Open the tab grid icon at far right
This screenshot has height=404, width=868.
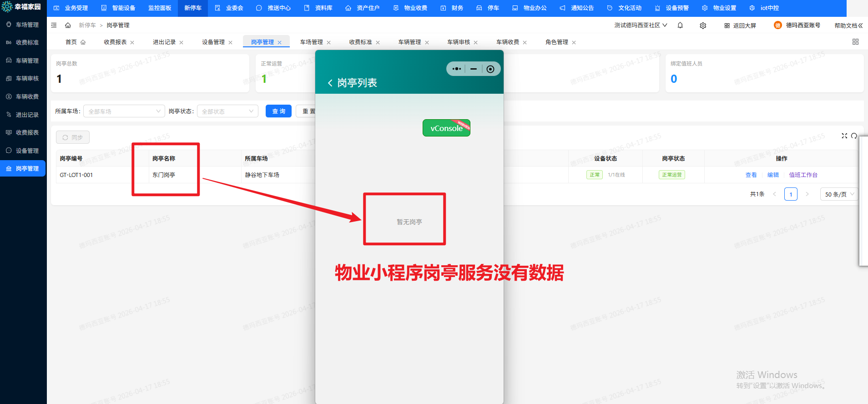coord(855,42)
